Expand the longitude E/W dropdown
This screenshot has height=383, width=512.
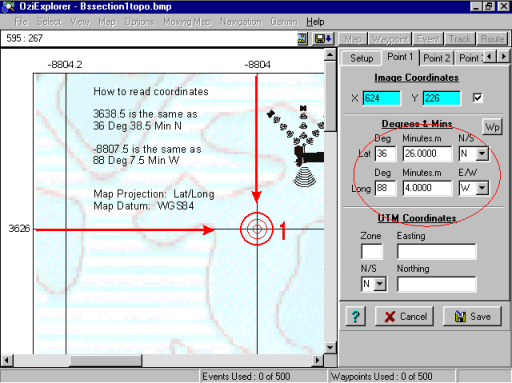tap(482, 188)
